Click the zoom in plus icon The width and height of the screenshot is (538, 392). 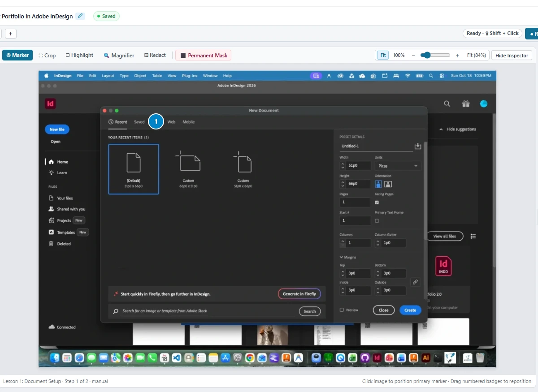[x=457, y=56]
